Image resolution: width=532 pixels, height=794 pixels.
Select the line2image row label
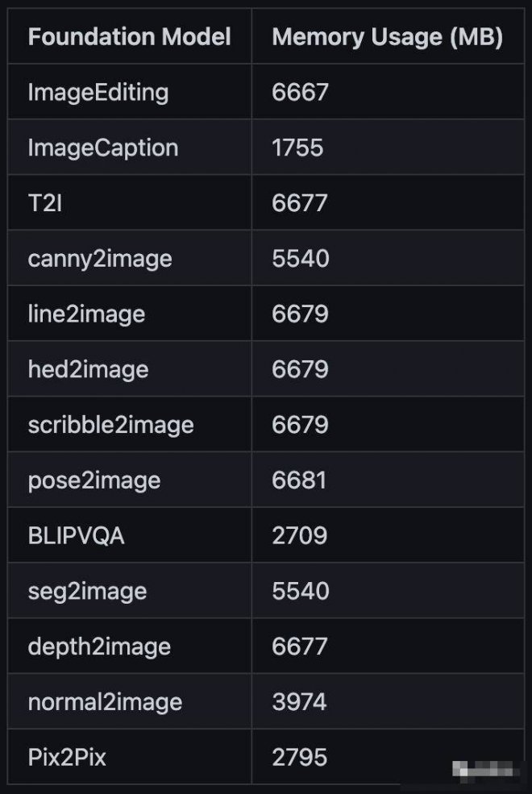coord(86,314)
